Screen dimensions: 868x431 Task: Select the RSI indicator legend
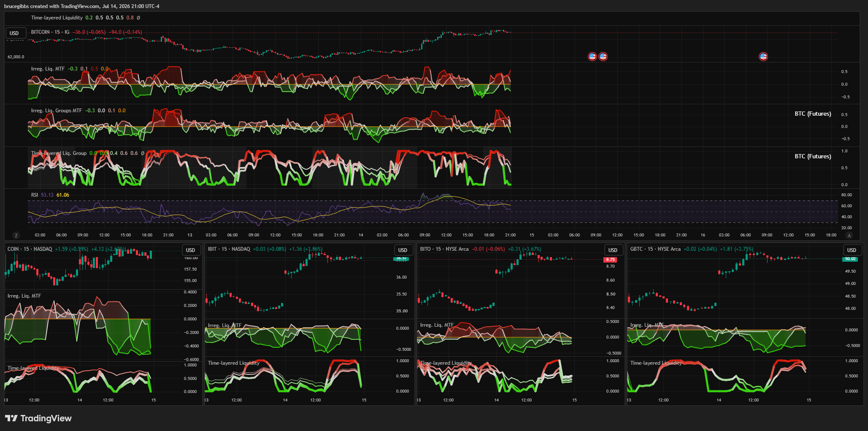pos(35,195)
